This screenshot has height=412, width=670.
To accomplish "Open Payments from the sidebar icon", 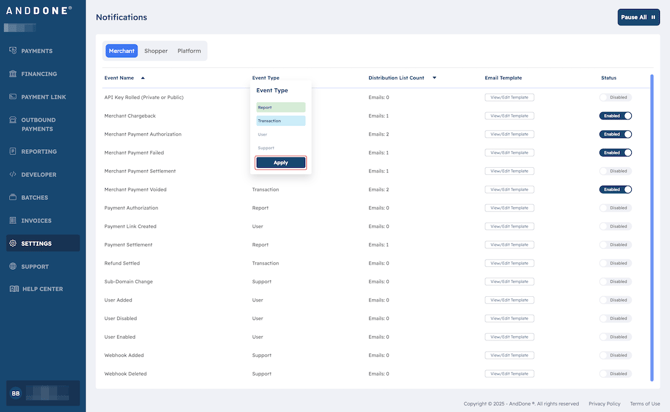I will click(x=13, y=51).
